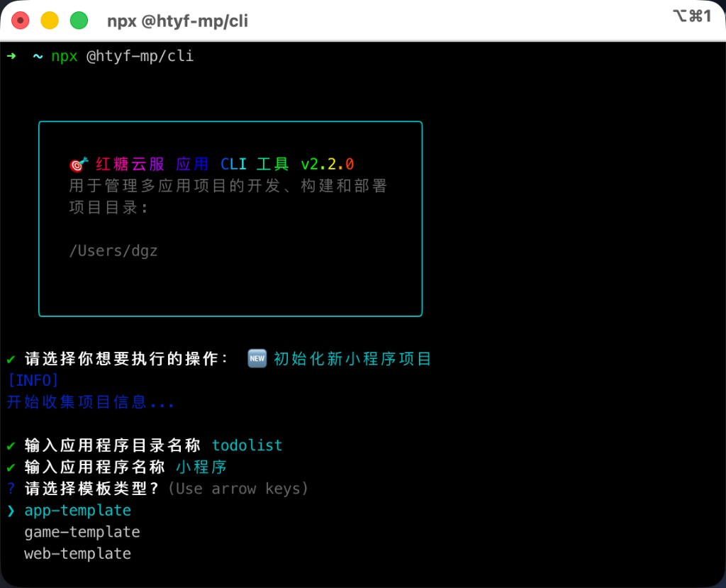Click the 🆕 NEW badge icon
This screenshot has width=726, height=588.
click(x=257, y=359)
